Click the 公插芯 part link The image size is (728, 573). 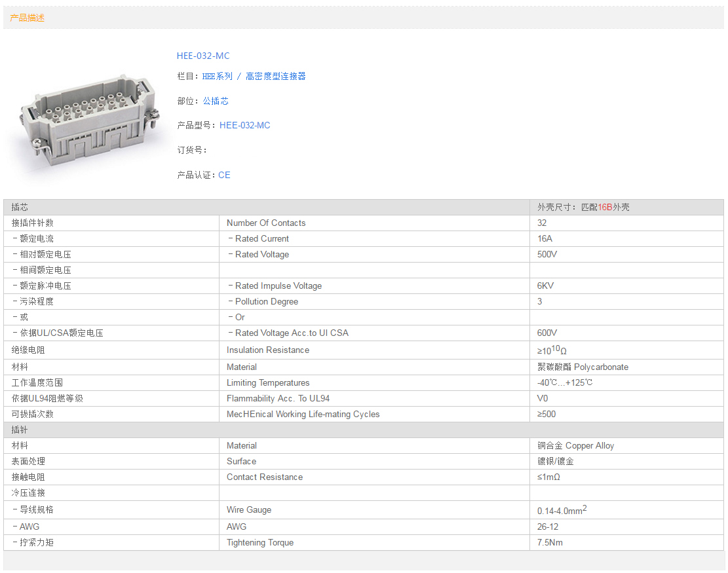point(216,101)
